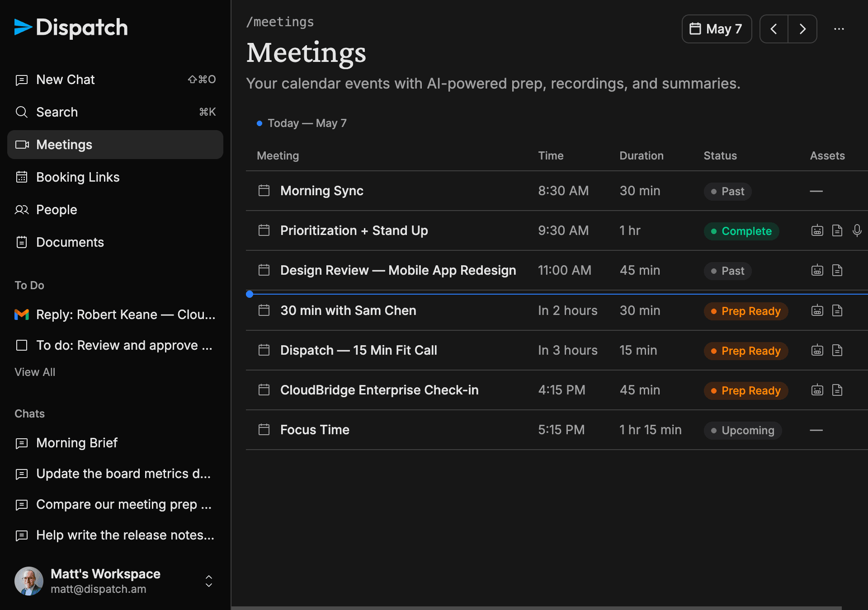Click calendar icon beside Morning Sync
868x610 pixels.
coord(264,191)
